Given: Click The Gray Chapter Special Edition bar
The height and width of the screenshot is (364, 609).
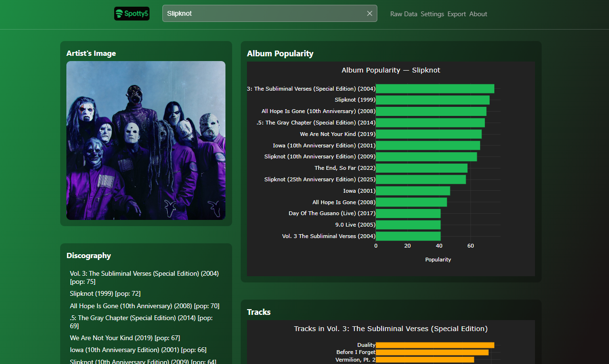Looking at the screenshot, I should tap(430, 123).
